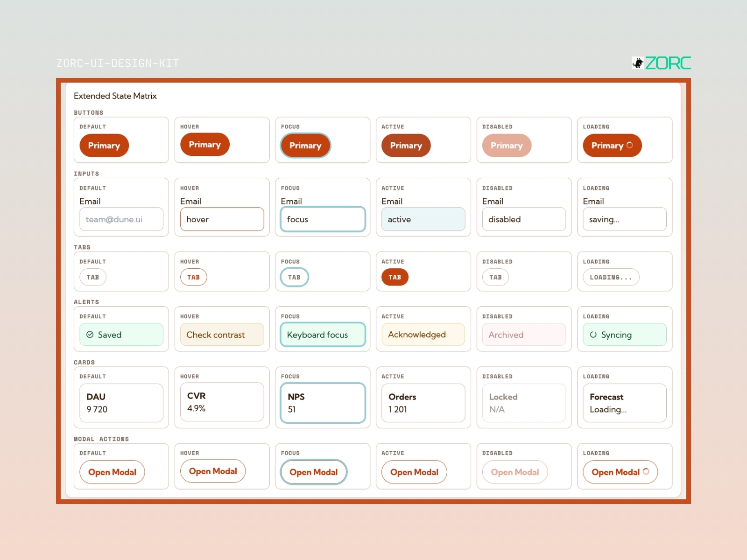Viewport: 747px width, 560px height.
Task: Click the ALERTS section label
Action: pyautogui.click(x=86, y=302)
